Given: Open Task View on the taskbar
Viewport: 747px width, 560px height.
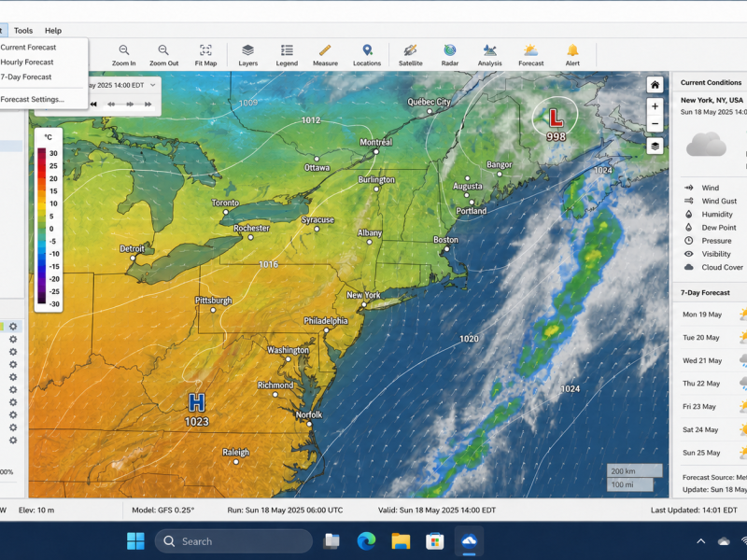Looking at the screenshot, I should tap(331, 541).
